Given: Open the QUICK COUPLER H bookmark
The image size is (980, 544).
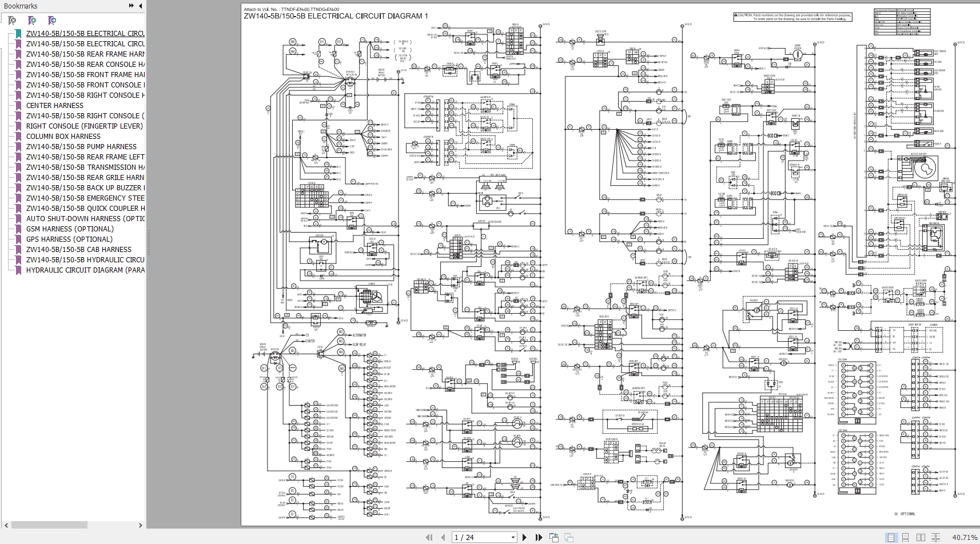Looking at the screenshot, I should pos(85,209).
